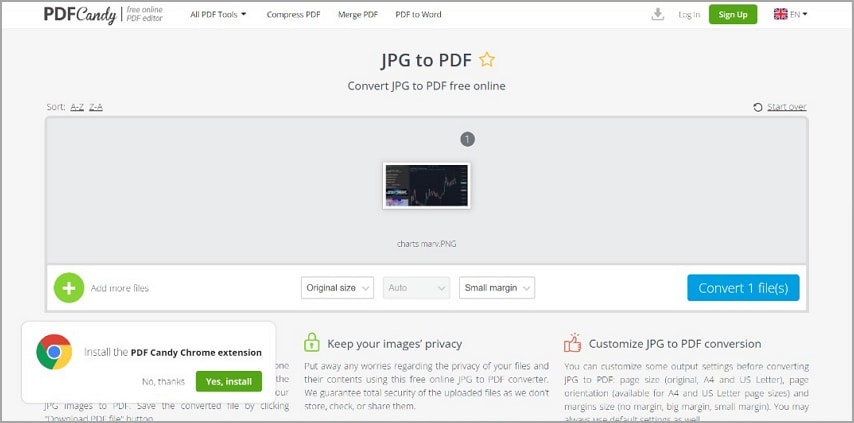Viewport: 854px width, 423px height.
Task: Click the thumbs-up customize icon
Action: point(572,342)
